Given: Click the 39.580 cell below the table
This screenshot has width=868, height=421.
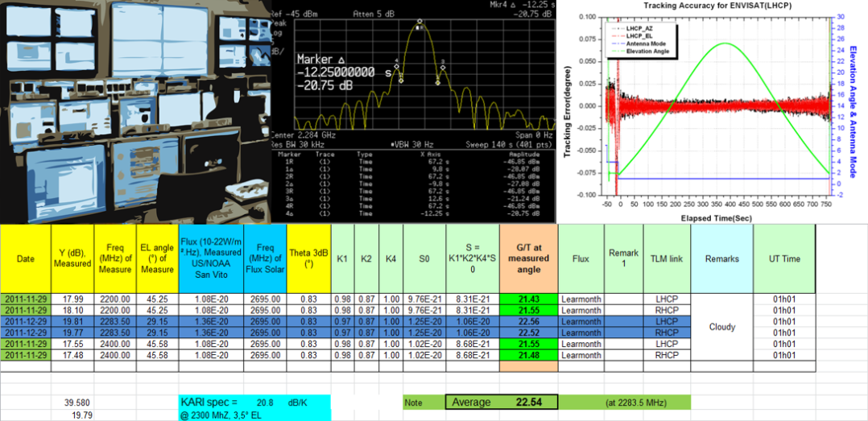Looking at the screenshot, I should tap(72, 402).
